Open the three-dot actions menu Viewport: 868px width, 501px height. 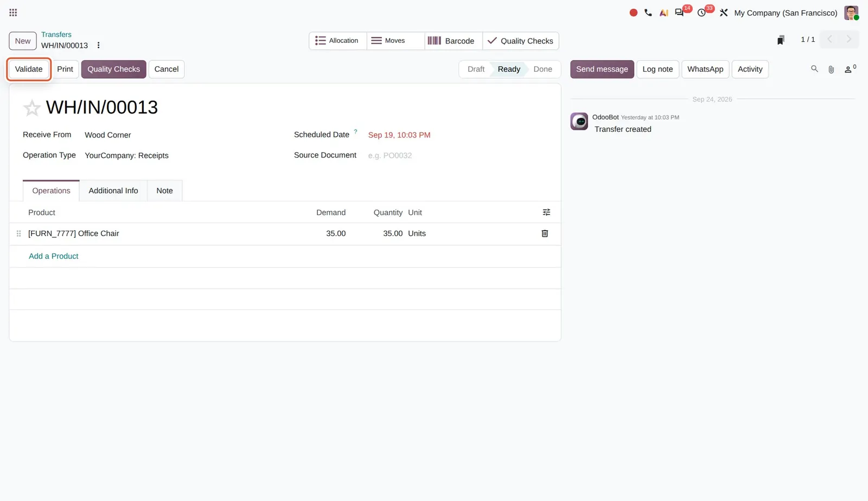[98, 46]
